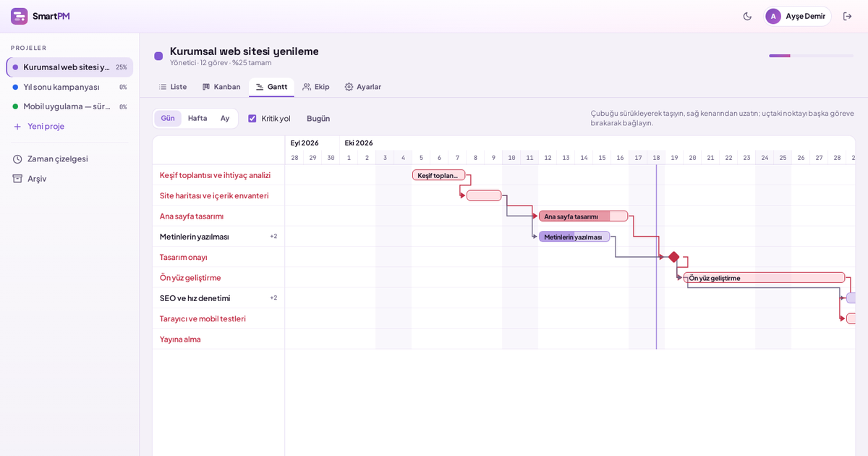Toggle dark mode moon icon
The height and width of the screenshot is (456, 868).
[747, 16]
